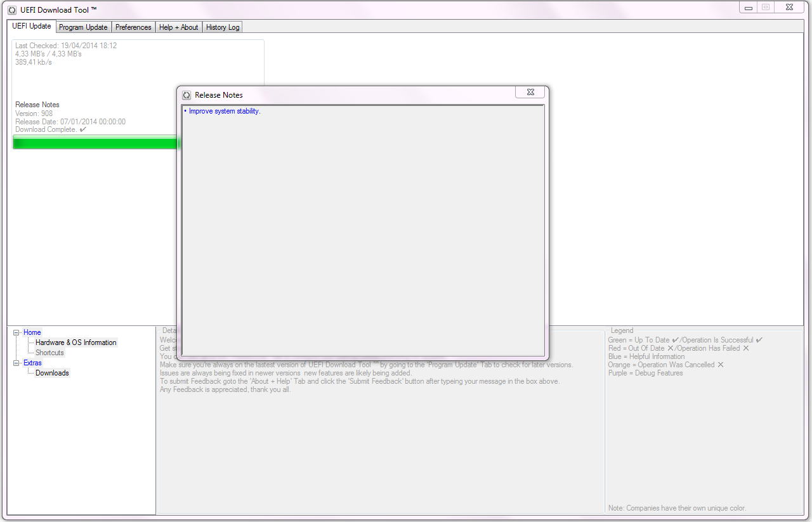The image size is (812, 522).
Task: Open the Preferences tab
Action: click(133, 27)
